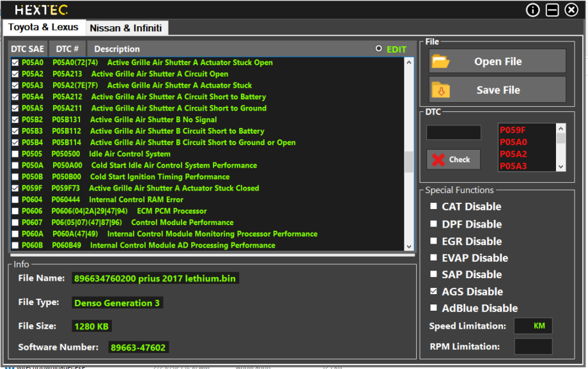The image size is (588, 369).
Task: Click the Speed Limitation KM field
Action: pyautogui.click(x=533, y=326)
